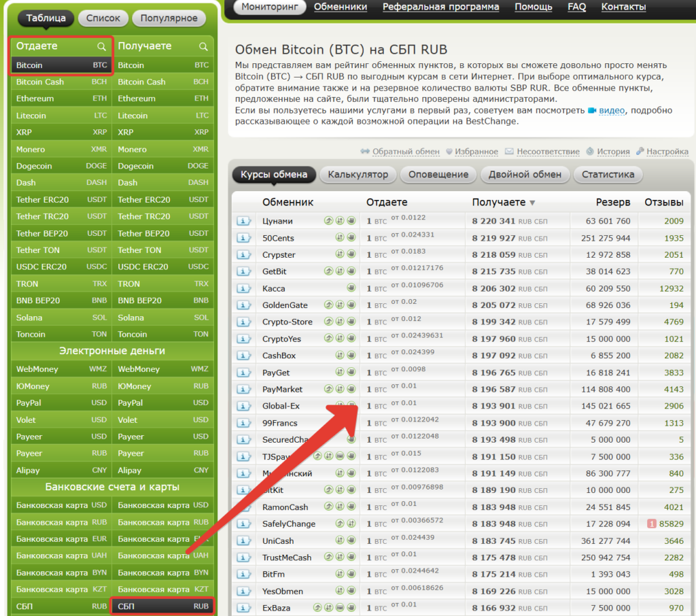This screenshot has height=616, width=696.
Task: Sort by the Получаете column arrow
Action: (x=532, y=203)
